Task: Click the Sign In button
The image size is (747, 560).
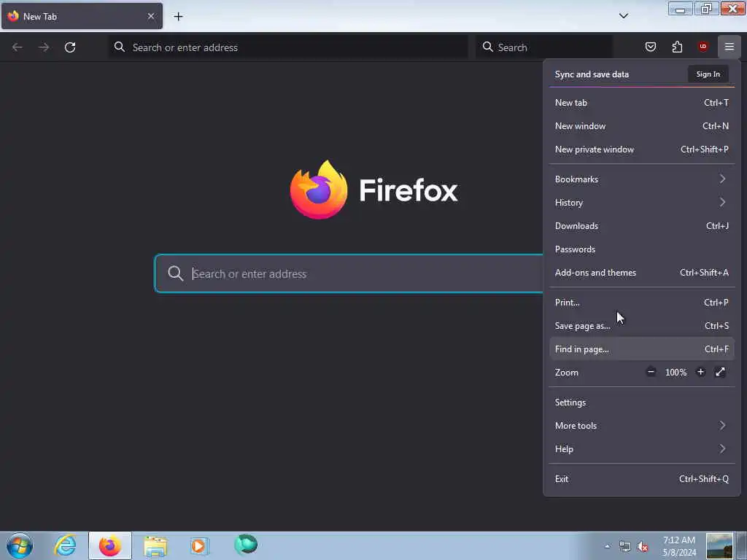Action: [x=708, y=74]
